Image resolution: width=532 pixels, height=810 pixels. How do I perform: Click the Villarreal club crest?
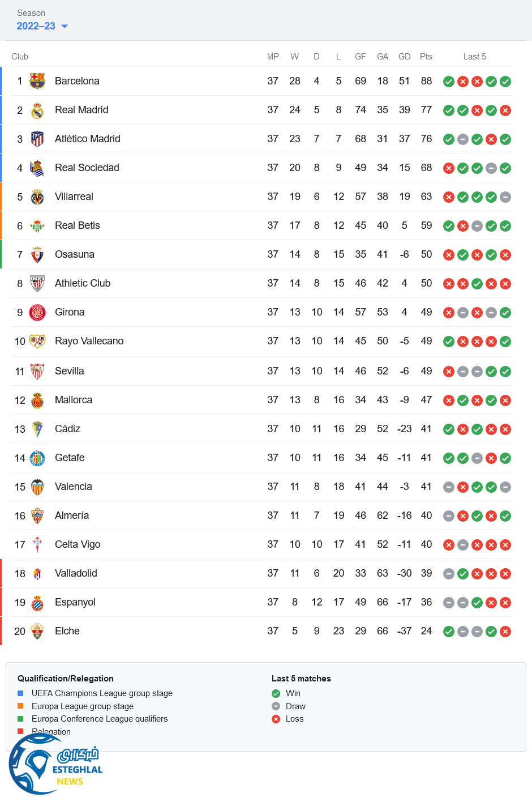pos(37,197)
